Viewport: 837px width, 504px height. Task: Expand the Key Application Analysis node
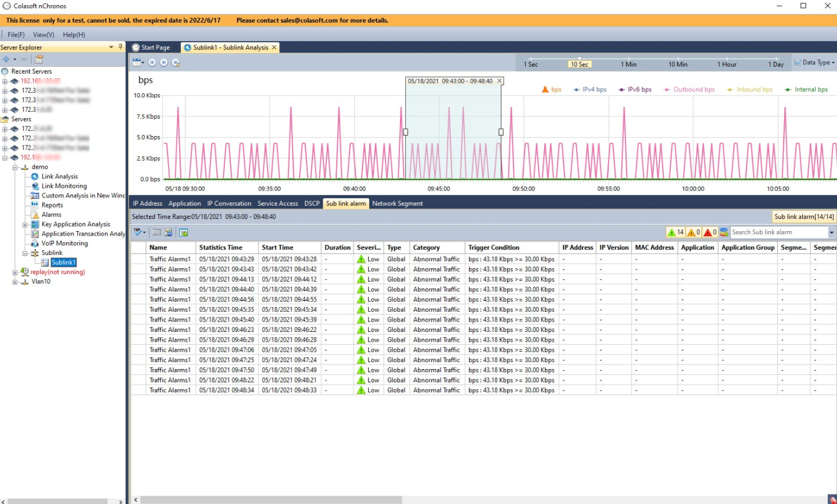click(25, 224)
